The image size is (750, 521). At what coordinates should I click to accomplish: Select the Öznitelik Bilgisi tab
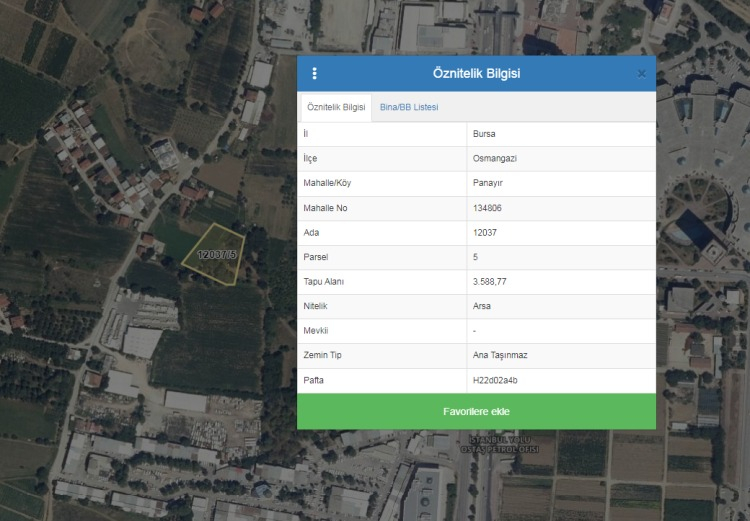click(x=335, y=107)
